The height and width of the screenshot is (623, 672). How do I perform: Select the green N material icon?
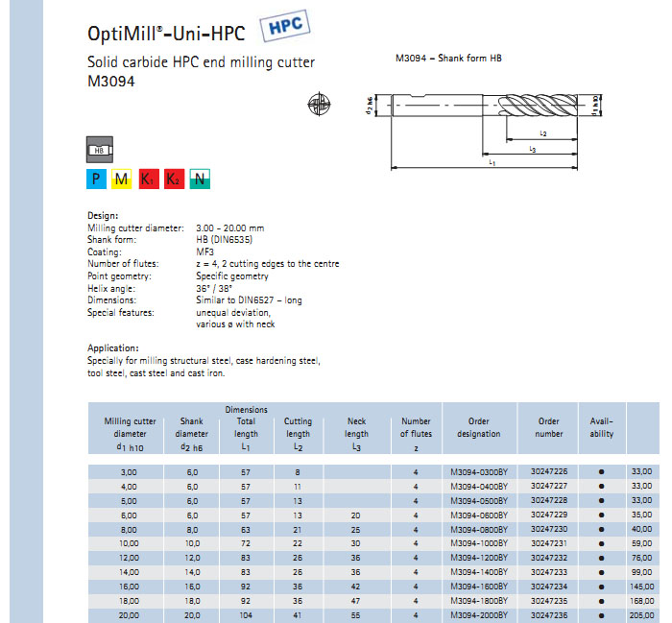200,179
